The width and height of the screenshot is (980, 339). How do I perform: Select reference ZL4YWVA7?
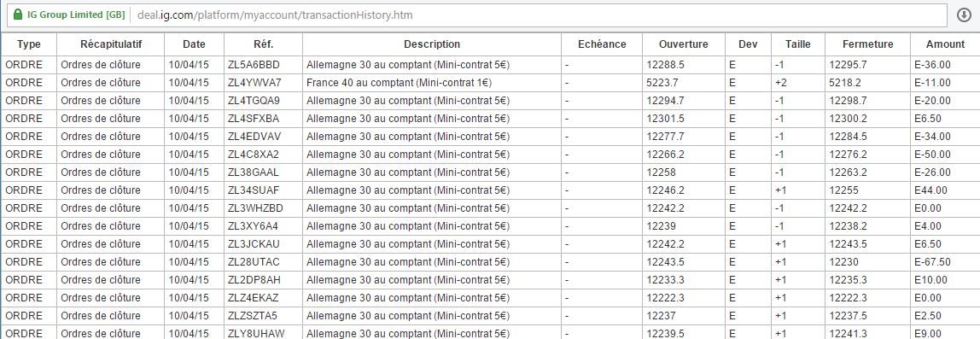coord(255,83)
